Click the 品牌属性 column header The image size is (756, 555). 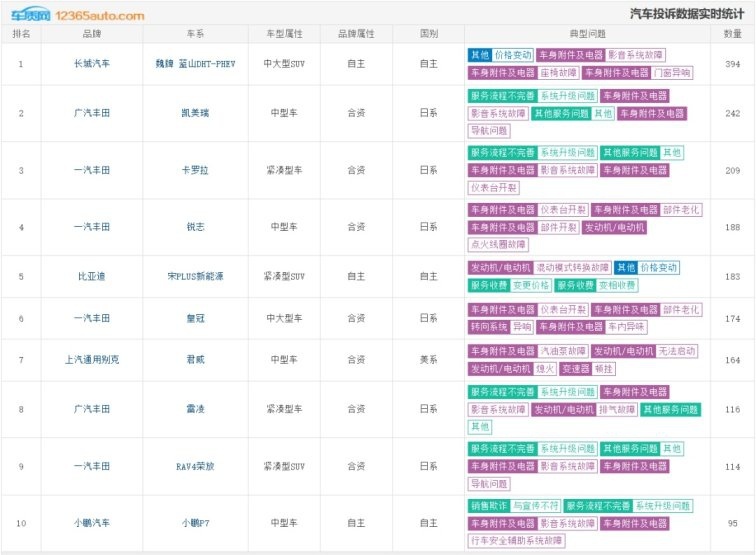(x=356, y=34)
